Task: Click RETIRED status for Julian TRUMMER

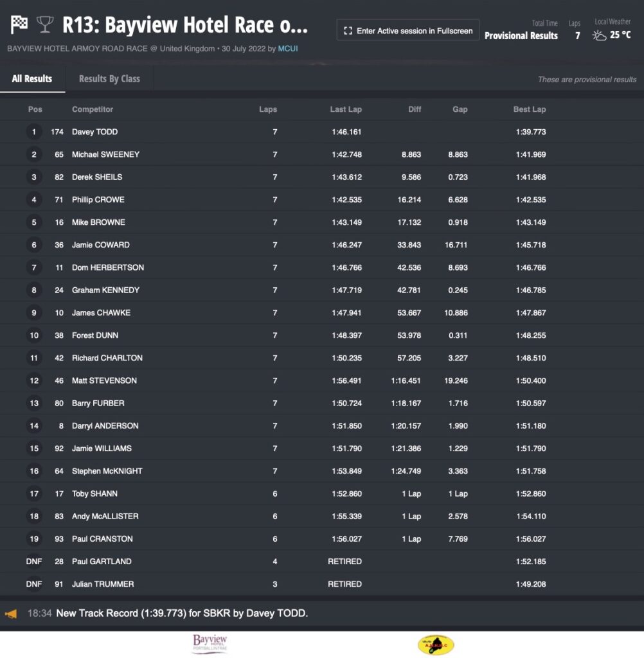Action: point(344,585)
